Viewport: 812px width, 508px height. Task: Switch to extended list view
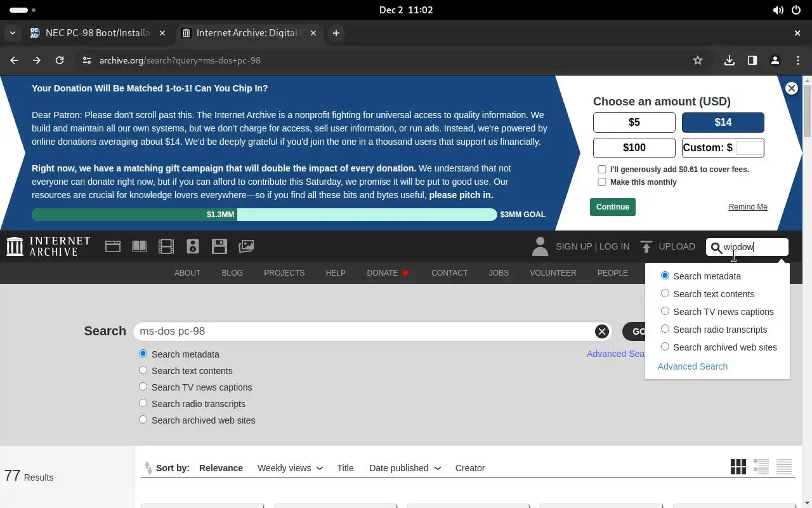[x=761, y=467]
